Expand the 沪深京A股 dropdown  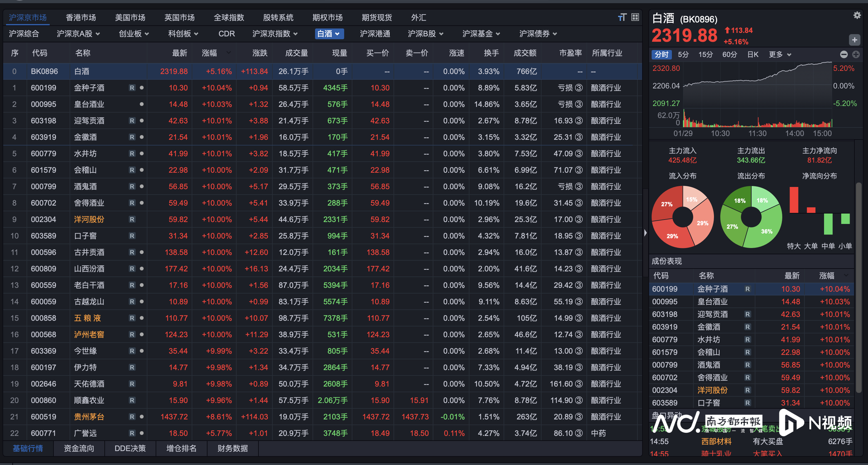tap(78, 34)
